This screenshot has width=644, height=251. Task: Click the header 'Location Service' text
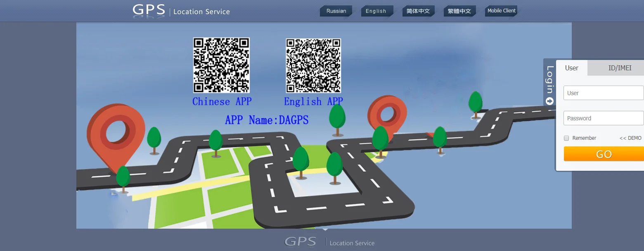(x=201, y=12)
